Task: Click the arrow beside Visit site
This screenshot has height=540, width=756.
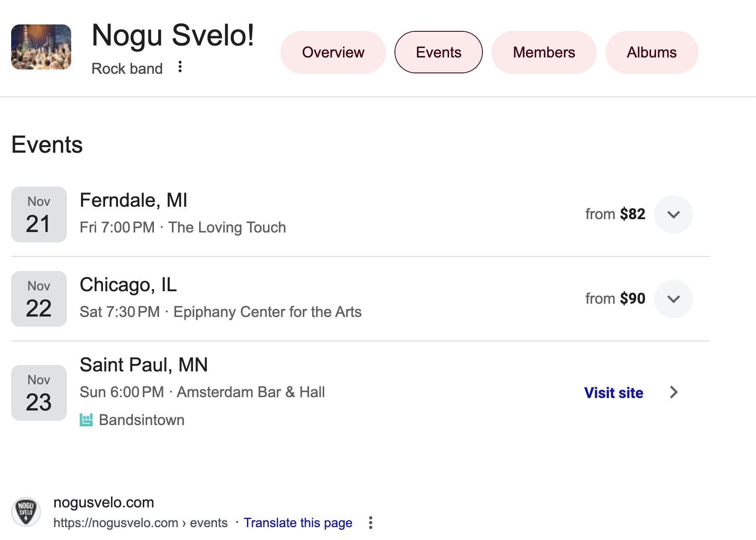Action: click(674, 392)
